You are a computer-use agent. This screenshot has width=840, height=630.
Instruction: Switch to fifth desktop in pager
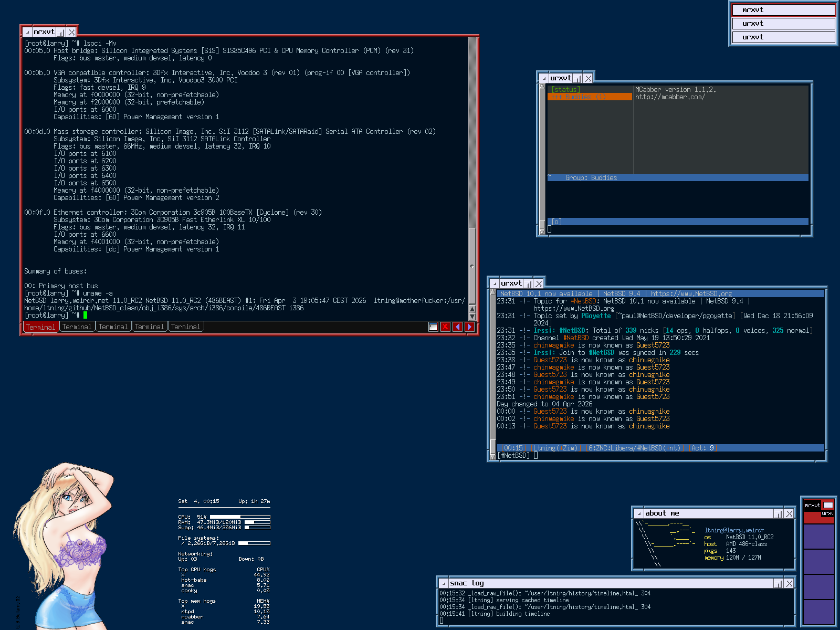click(819, 612)
